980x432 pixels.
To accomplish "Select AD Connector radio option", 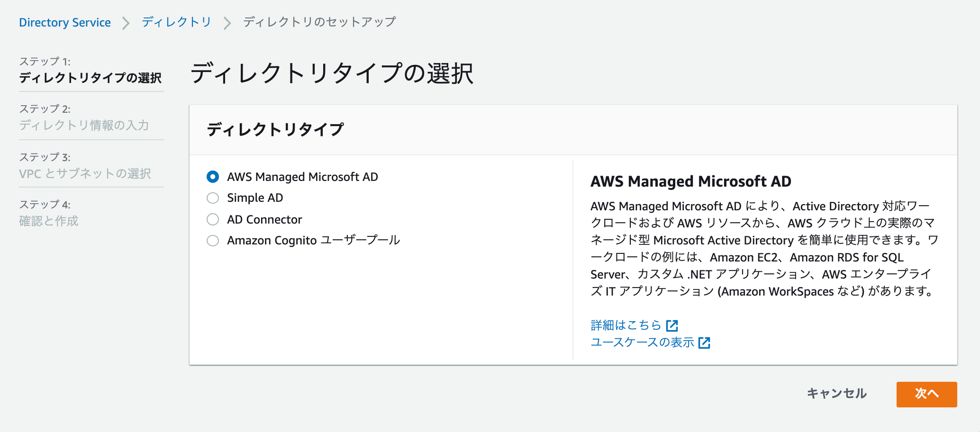I will tap(213, 219).
